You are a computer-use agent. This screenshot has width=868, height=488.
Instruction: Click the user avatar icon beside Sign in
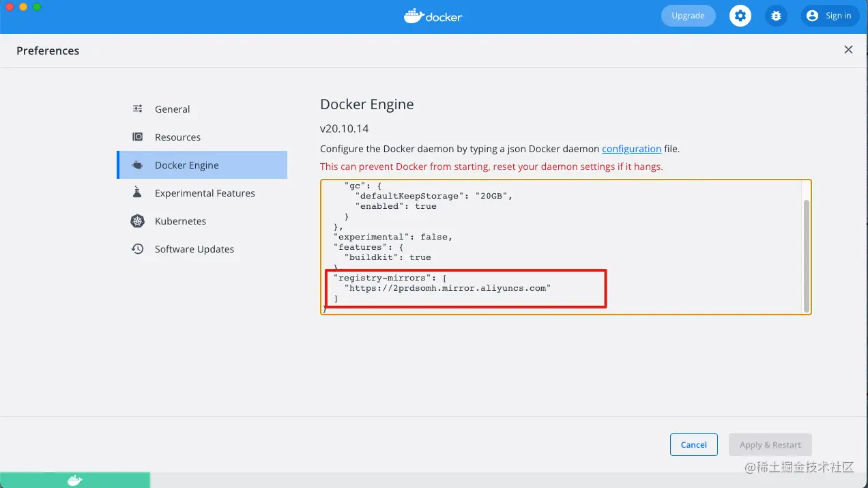point(812,16)
